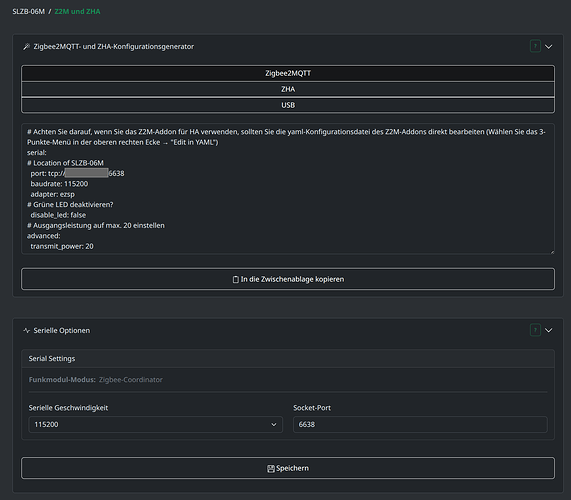Click the 'baudrate: 115200' config line
Screen dimensions: 571x500
pos(59,184)
